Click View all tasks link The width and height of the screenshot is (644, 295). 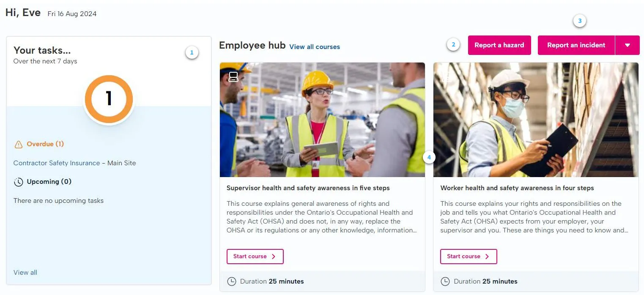click(x=25, y=273)
